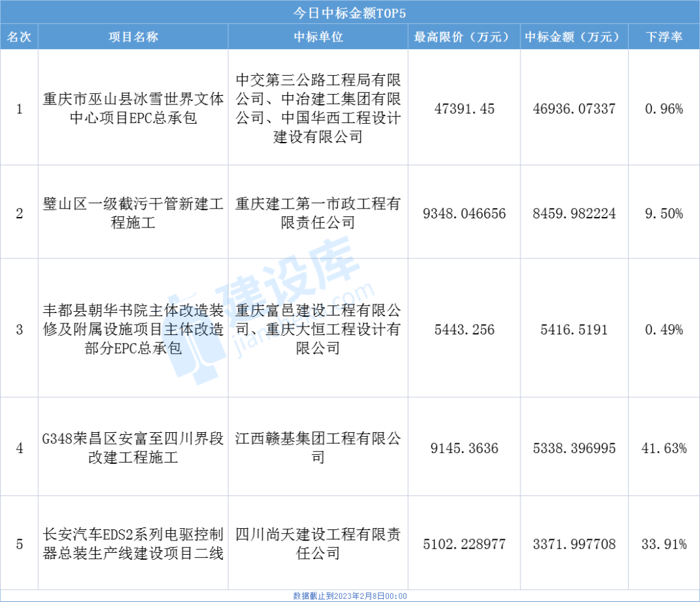This screenshot has width=700, height=602.
Task: Click the 最高限价（万元） column header
Action: pos(463,37)
